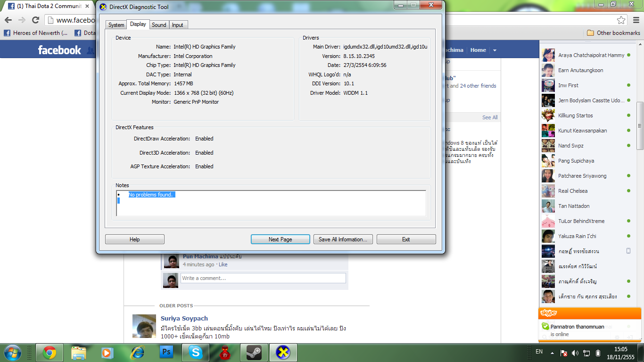Open the Heroes of Newerth bookmark

coord(36,33)
